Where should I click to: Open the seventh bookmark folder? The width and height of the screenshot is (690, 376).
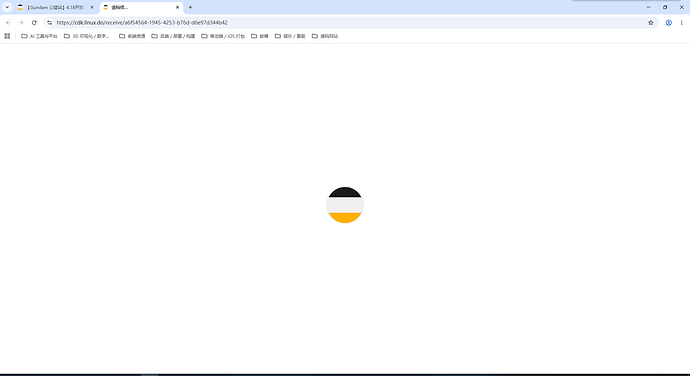point(290,36)
